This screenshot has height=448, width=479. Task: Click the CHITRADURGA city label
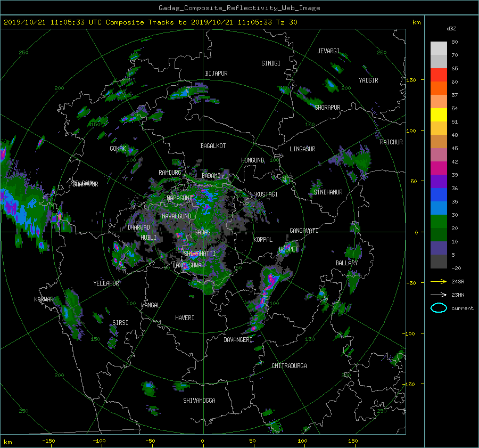click(x=289, y=366)
